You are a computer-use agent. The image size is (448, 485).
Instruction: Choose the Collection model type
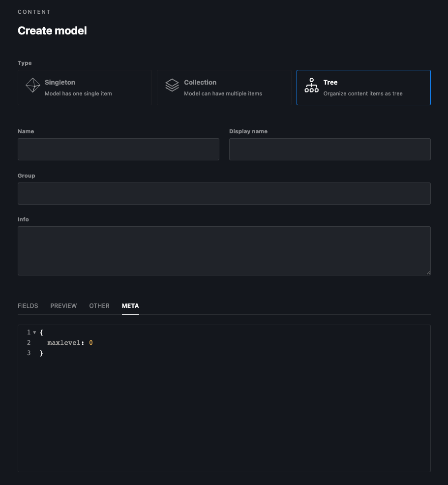point(224,87)
